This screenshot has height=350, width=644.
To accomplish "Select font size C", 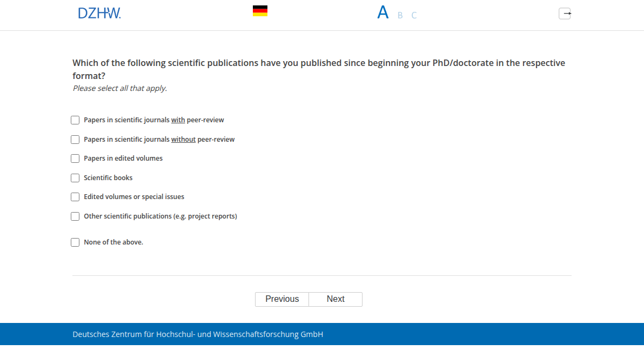I will [x=414, y=15].
